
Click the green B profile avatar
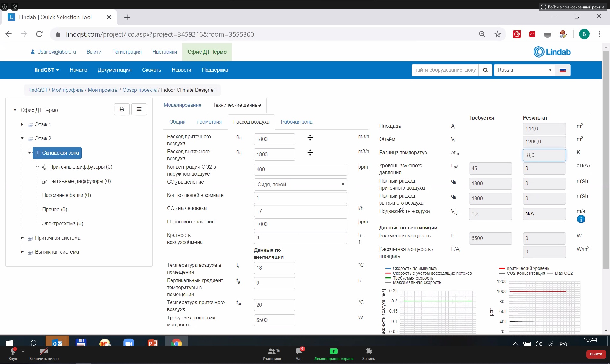tap(584, 34)
